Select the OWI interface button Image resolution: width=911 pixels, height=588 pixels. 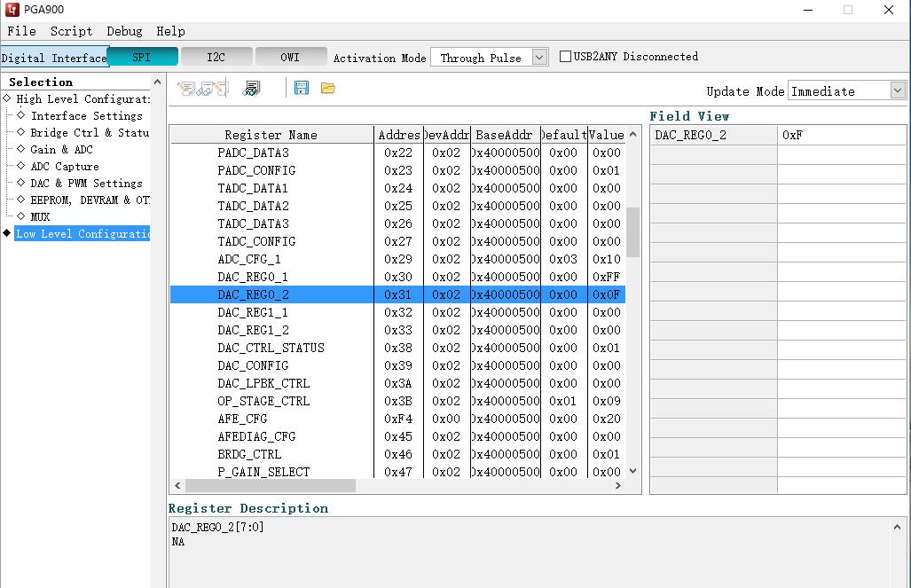[x=290, y=57]
